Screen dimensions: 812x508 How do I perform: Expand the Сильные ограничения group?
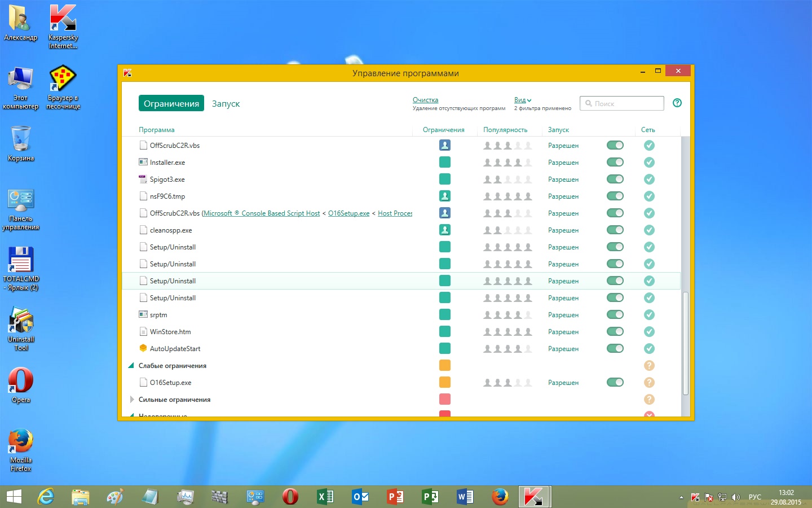pyautogui.click(x=132, y=400)
